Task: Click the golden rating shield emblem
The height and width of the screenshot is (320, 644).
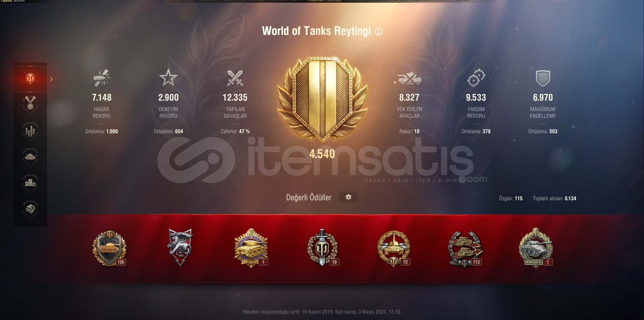Action: [322, 99]
